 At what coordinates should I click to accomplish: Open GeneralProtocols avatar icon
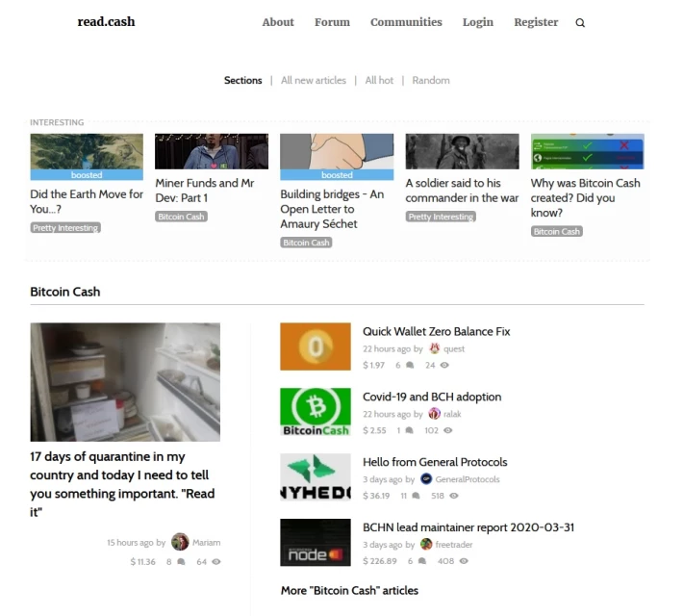[426, 479]
